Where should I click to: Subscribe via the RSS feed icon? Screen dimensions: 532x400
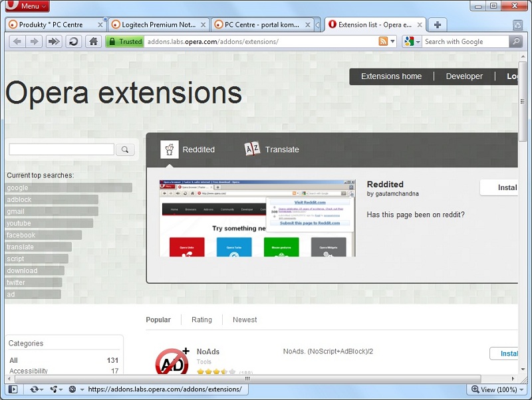382,42
